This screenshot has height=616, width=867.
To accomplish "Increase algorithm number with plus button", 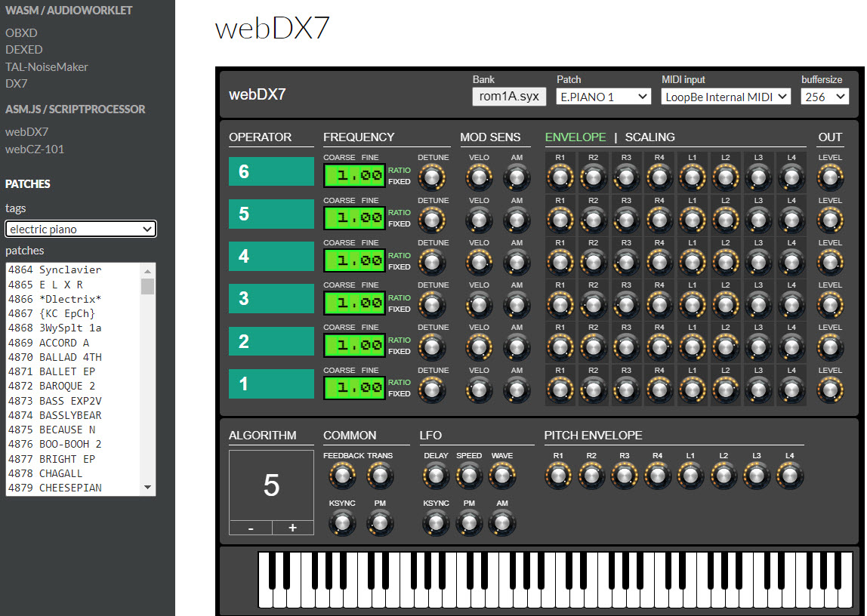I will coord(292,528).
